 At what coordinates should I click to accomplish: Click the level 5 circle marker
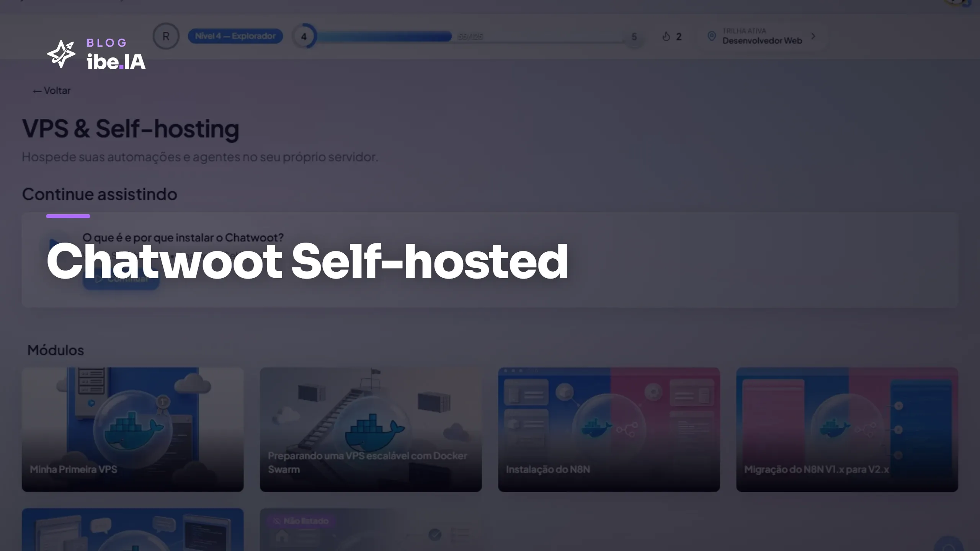pyautogui.click(x=634, y=37)
